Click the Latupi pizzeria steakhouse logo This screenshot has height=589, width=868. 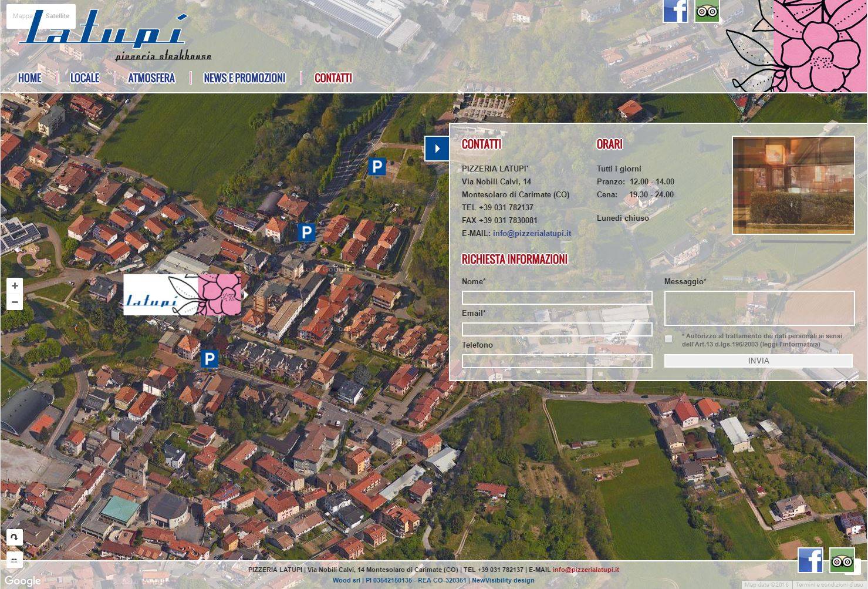[114, 36]
